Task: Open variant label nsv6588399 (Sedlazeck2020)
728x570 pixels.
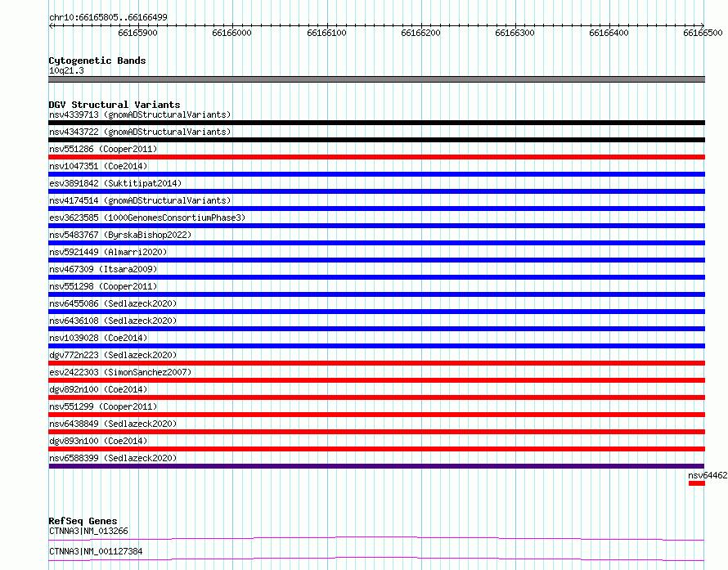Action: pos(113,458)
